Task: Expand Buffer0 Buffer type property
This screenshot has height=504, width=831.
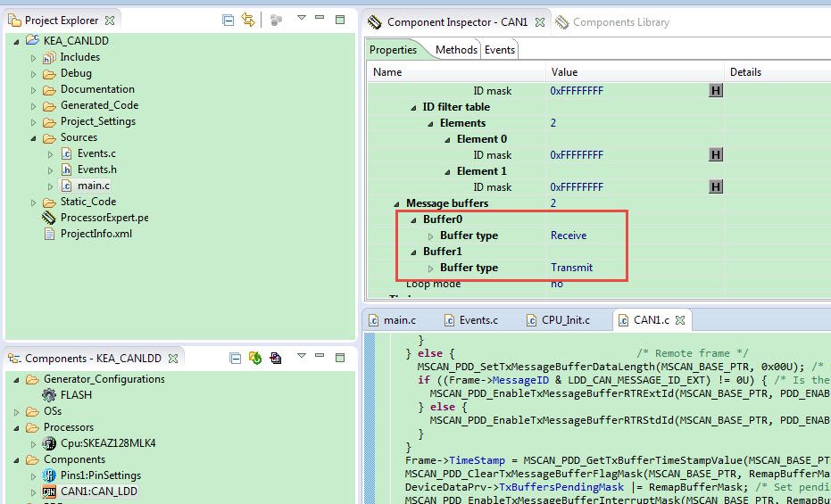Action: coord(431,236)
